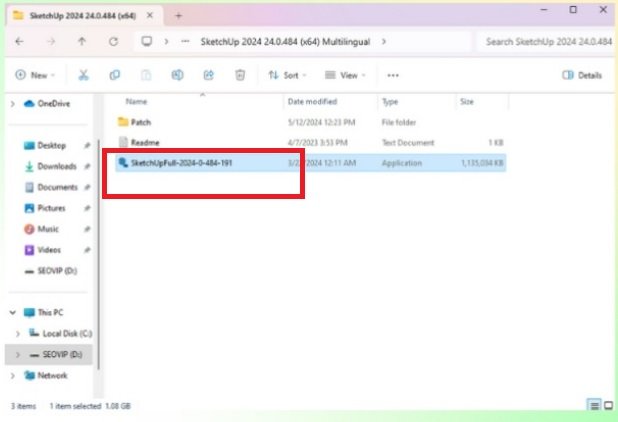Sort by the Date modified column header
The width and height of the screenshot is (618, 422).
[310, 102]
